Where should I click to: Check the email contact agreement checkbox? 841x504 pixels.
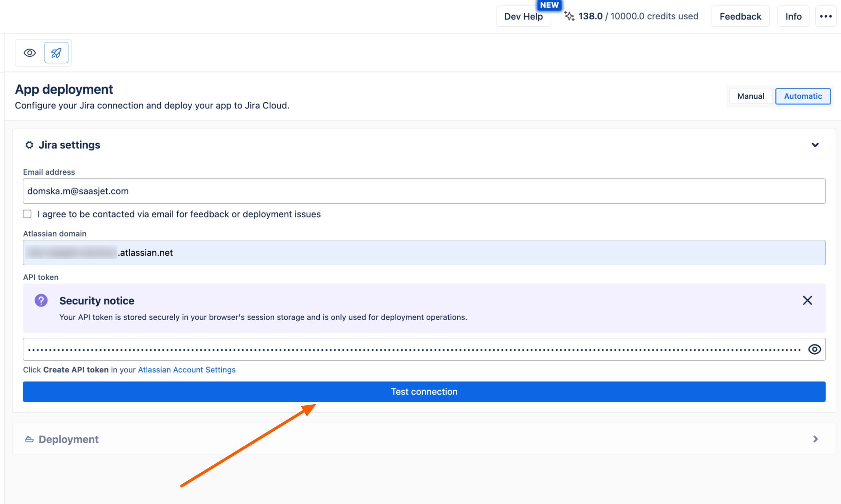(x=27, y=214)
